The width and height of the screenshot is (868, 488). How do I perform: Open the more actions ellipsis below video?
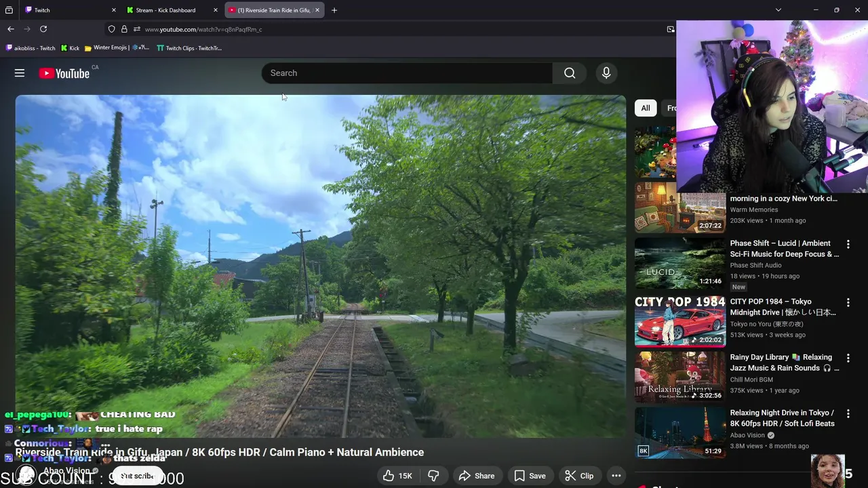(x=616, y=476)
